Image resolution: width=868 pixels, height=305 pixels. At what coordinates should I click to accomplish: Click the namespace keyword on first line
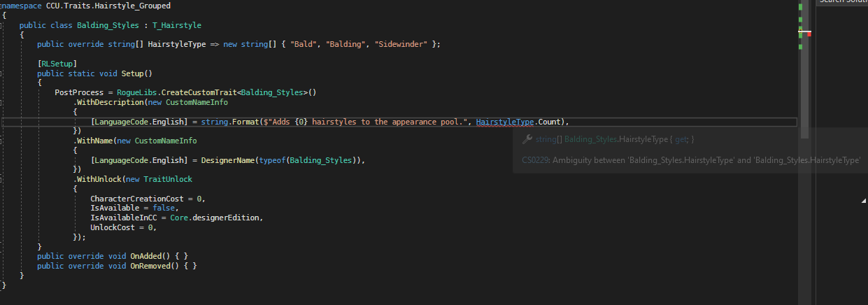click(22, 6)
